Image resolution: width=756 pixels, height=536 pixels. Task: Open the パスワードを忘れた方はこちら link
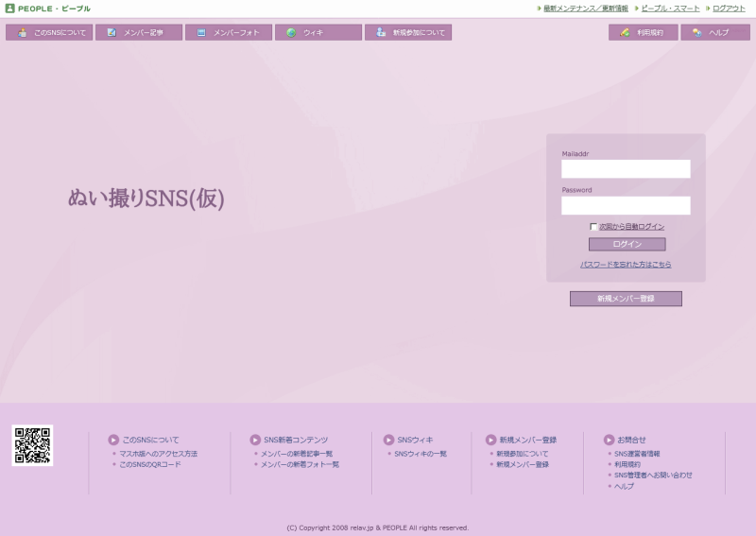click(x=626, y=265)
